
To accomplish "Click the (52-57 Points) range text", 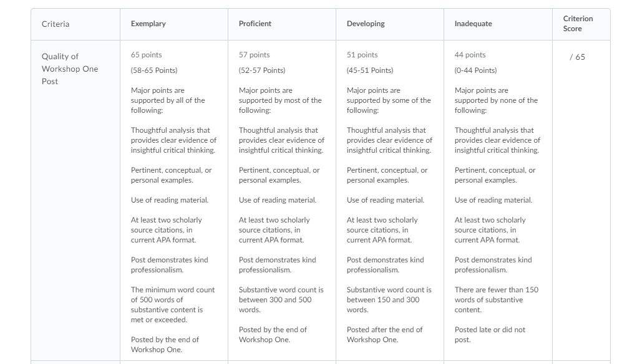I will pyautogui.click(x=262, y=70).
